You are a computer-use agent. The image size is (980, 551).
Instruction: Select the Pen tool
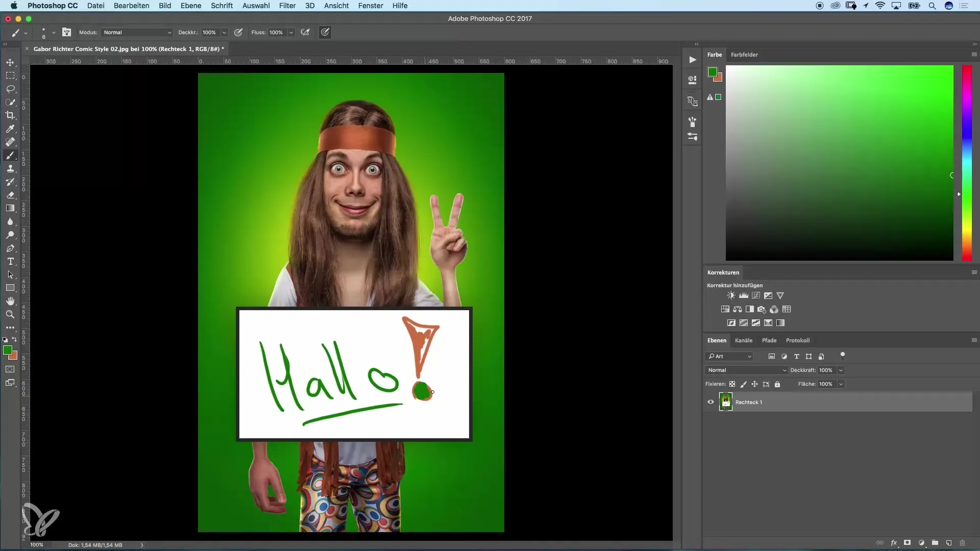(x=10, y=248)
